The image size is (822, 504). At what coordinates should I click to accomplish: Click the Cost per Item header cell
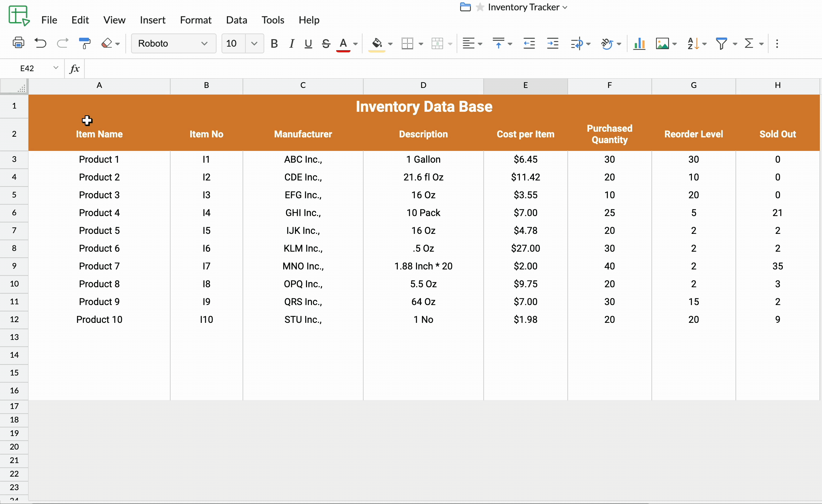[x=525, y=134]
